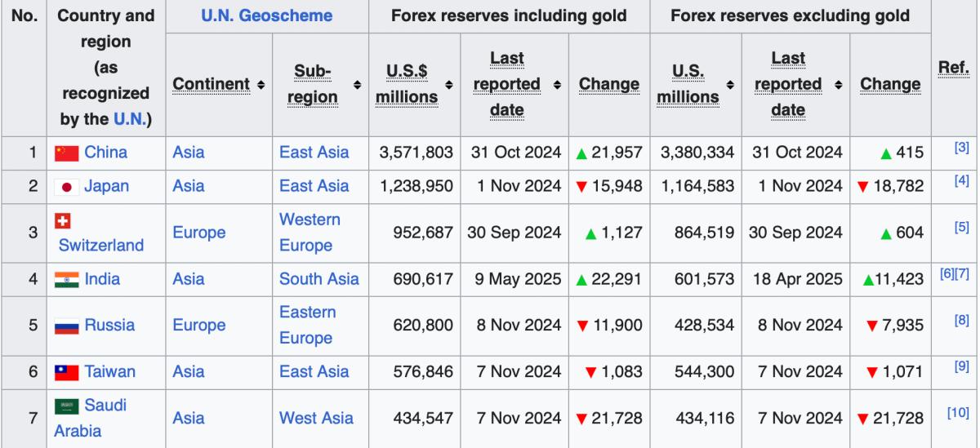Click the Saudi Arabia flag icon
The image size is (980, 448).
(x=66, y=407)
